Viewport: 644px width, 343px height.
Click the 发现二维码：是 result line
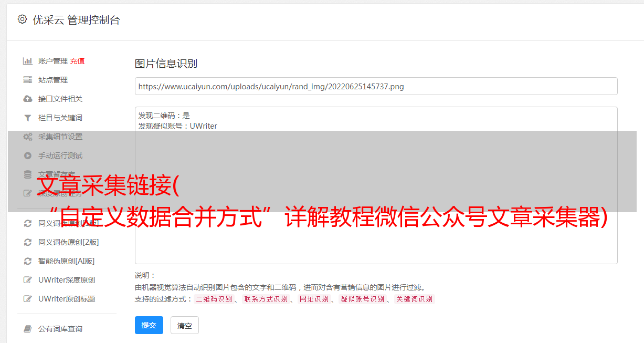click(x=164, y=116)
